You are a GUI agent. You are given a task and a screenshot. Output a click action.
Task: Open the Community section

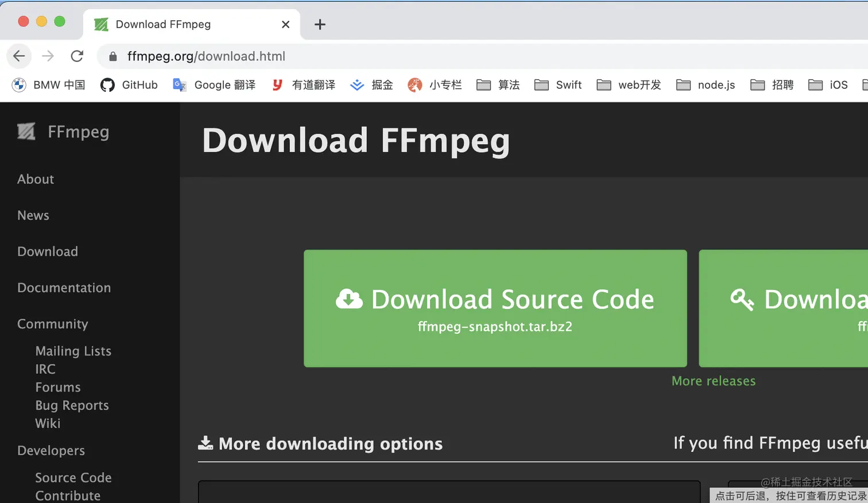click(x=53, y=324)
